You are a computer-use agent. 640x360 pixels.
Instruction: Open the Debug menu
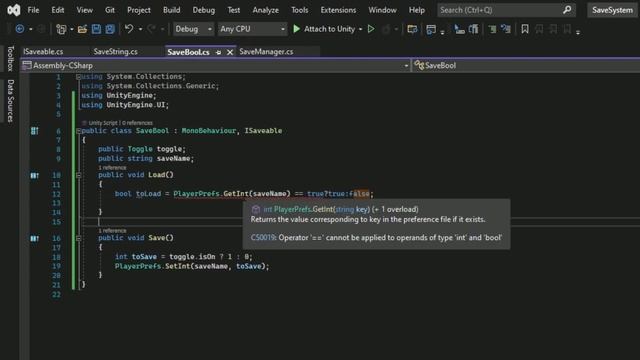click(203, 10)
